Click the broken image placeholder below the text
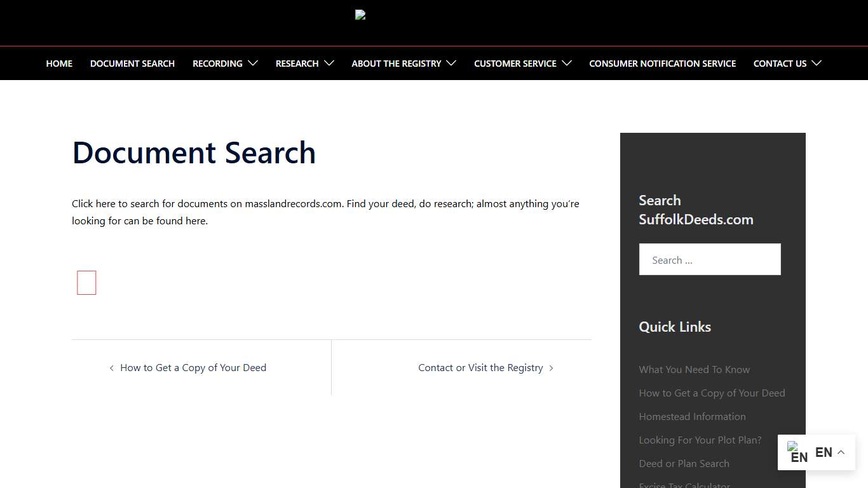868x488 pixels. click(86, 282)
